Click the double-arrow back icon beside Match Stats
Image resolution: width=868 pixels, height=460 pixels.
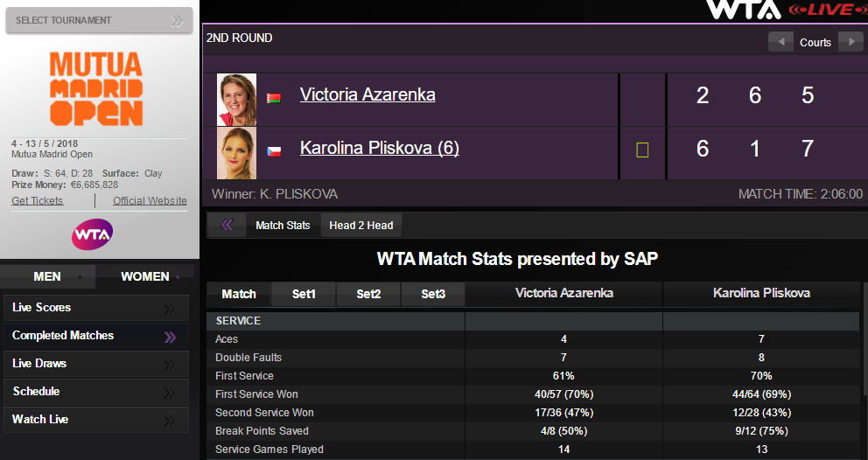pos(227,226)
